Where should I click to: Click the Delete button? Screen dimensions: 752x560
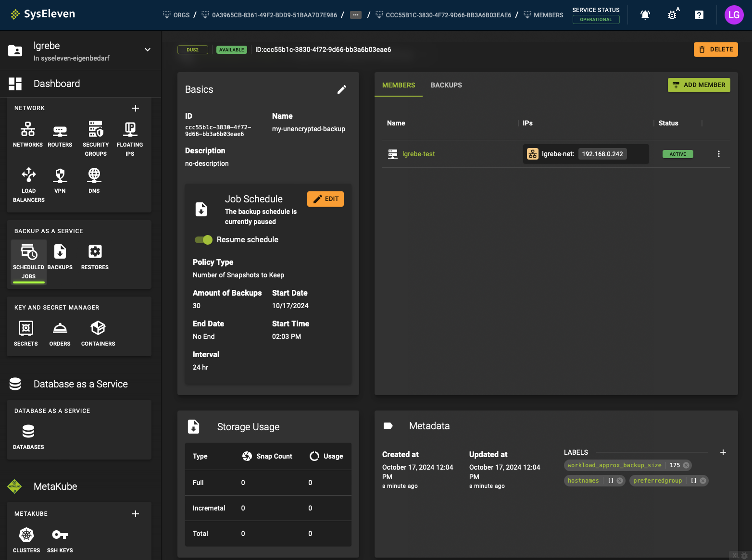click(716, 50)
